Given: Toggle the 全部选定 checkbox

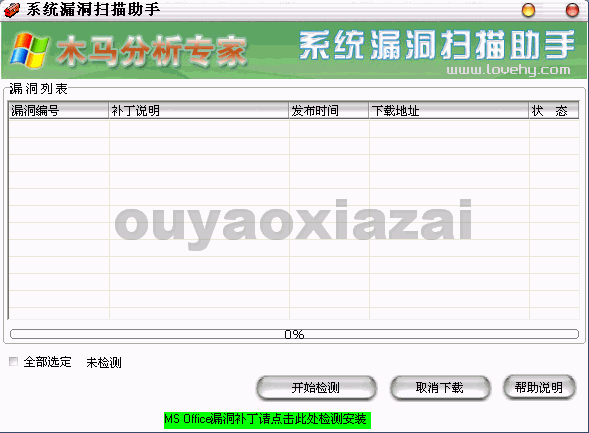Looking at the screenshot, I should coord(14,362).
